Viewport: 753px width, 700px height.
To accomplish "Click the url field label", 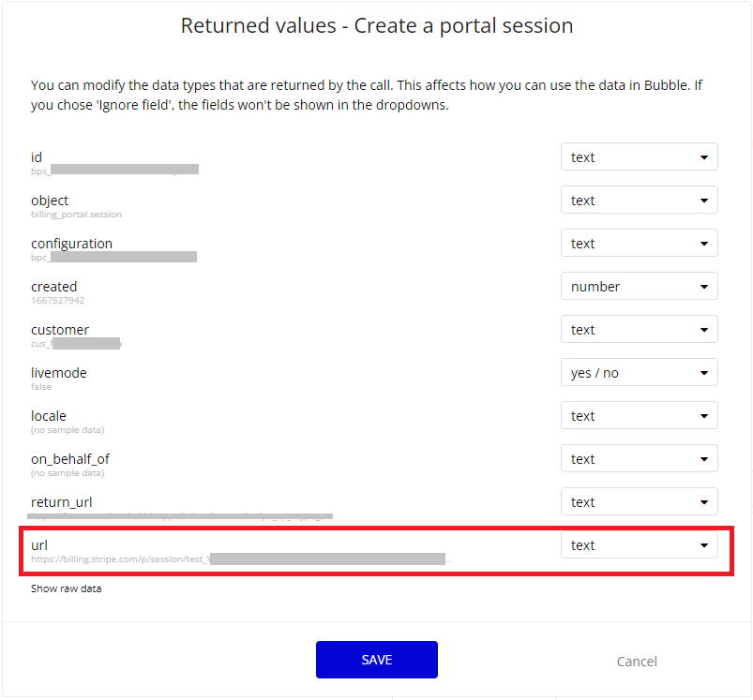I will 39,544.
